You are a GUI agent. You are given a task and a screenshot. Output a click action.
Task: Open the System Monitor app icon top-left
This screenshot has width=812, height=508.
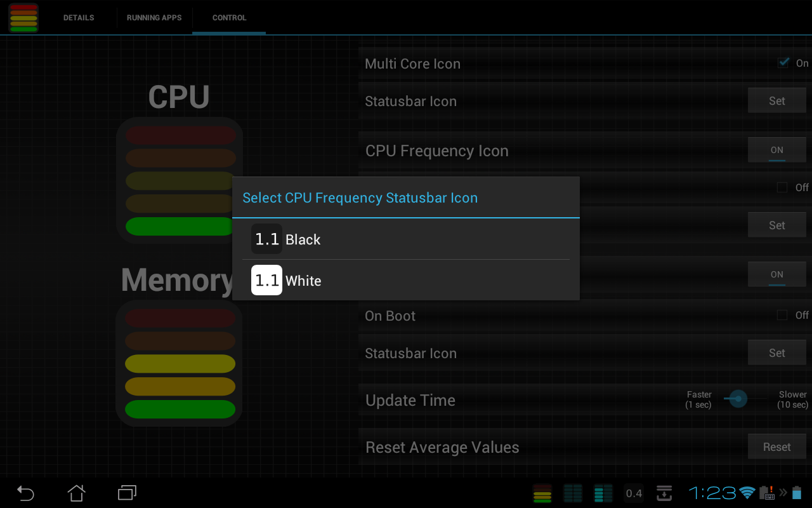pos(23,17)
